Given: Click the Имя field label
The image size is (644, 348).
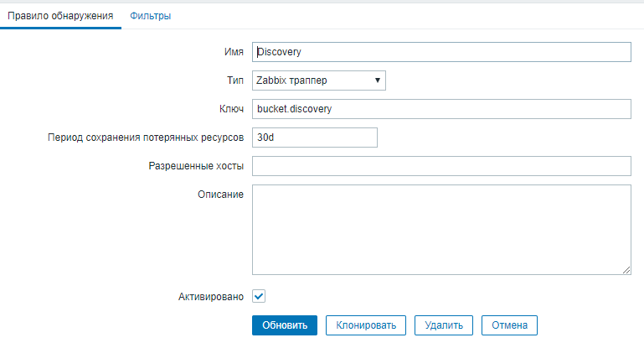Looking at the screenshot, I should [x=234, y=52].
